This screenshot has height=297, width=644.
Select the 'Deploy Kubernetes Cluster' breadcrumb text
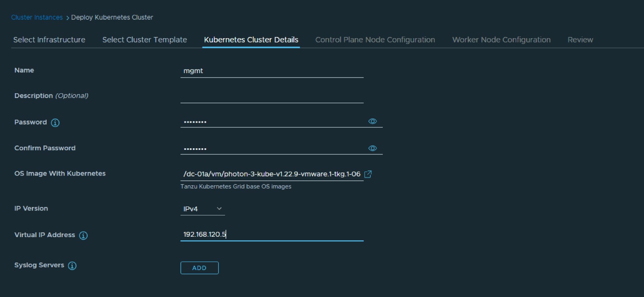coord(112,17)
